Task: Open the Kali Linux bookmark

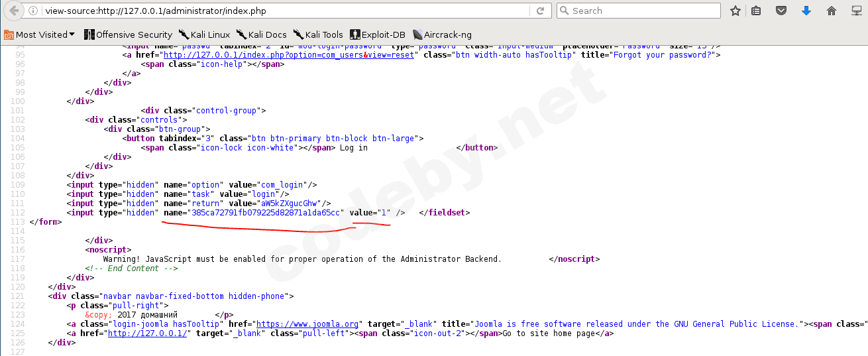Action: (203, 34)
